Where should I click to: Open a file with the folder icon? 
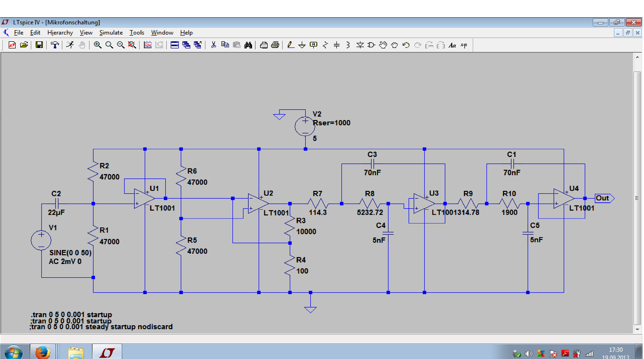point(24,45)
